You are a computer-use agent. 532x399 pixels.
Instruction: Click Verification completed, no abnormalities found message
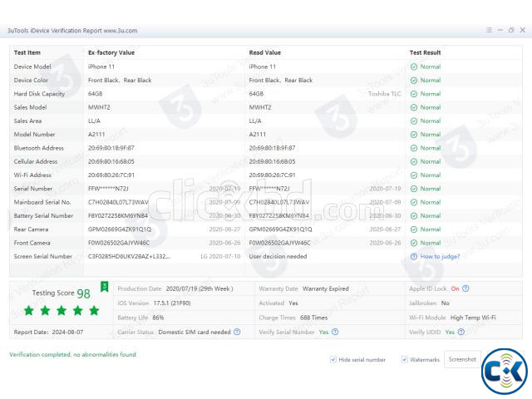pos(72,355)
